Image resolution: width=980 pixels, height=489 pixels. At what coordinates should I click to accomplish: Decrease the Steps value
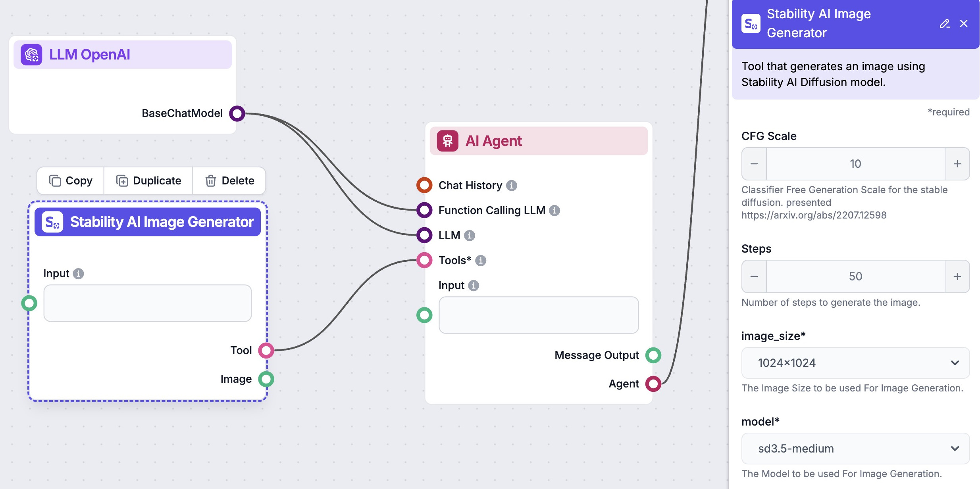(754, 276)
